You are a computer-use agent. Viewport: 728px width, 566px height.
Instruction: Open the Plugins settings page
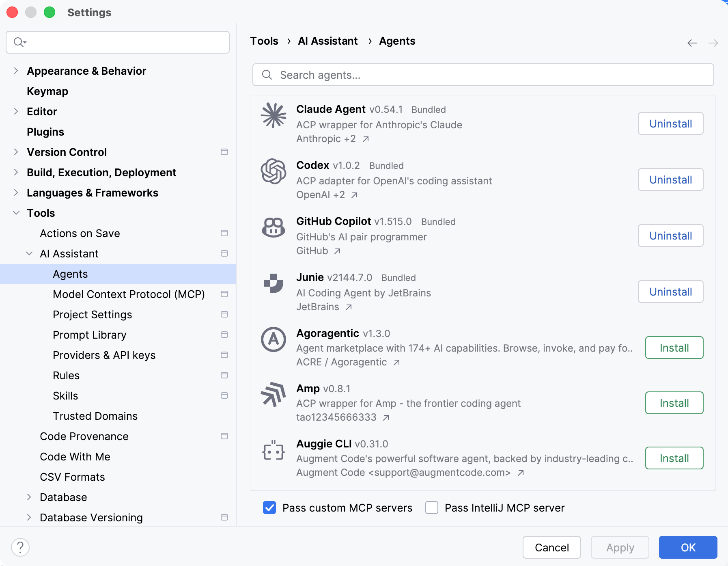(x=45, y=132)
